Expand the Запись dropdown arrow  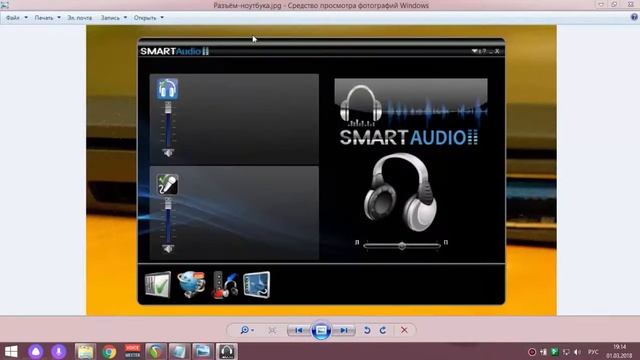point(125,18)
